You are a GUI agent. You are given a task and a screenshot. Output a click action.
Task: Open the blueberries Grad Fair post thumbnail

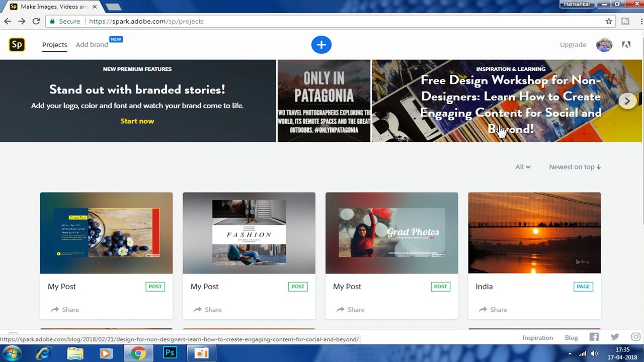106,233
